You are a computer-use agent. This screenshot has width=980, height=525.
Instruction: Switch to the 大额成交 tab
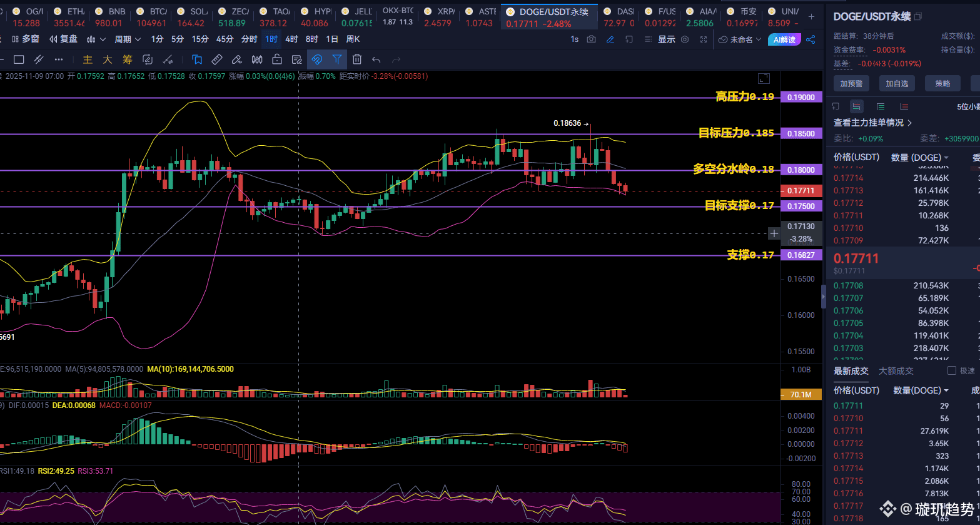click(896, 371)
